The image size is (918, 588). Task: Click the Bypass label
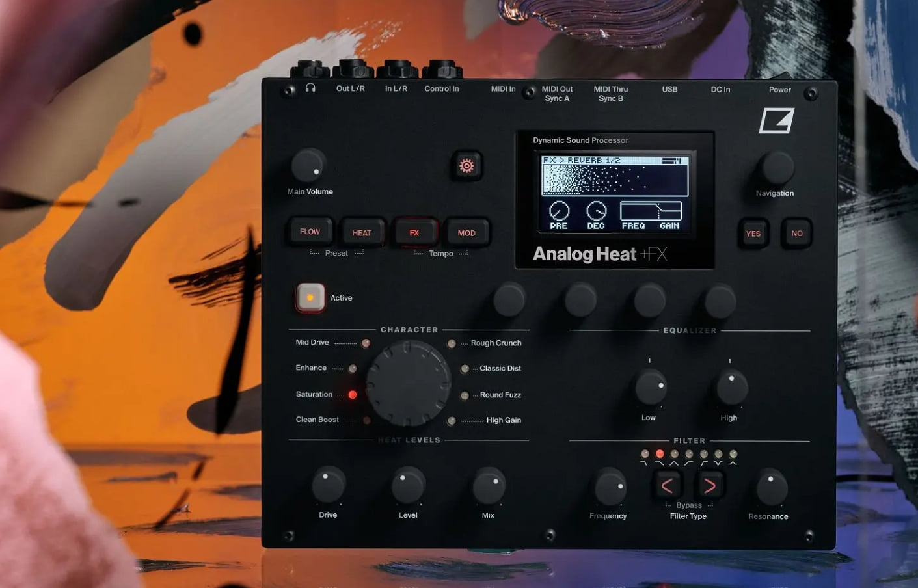689,505
